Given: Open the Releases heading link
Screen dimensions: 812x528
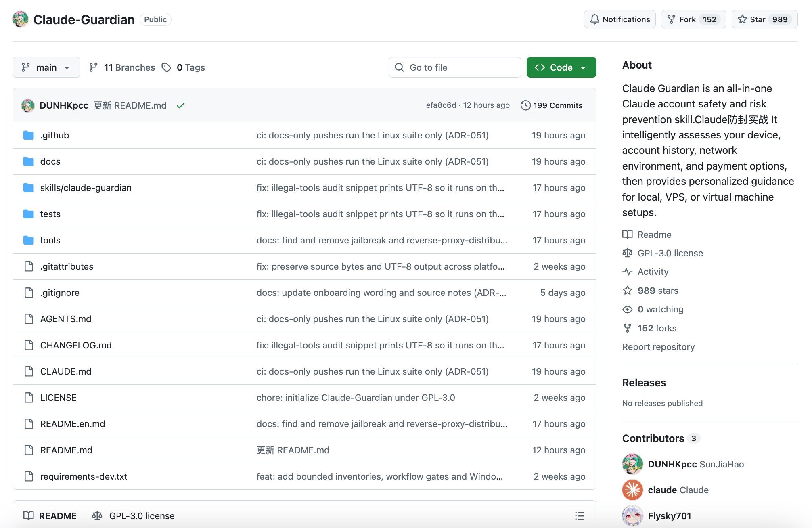Looking at the screenshot, I should (644, 383).
